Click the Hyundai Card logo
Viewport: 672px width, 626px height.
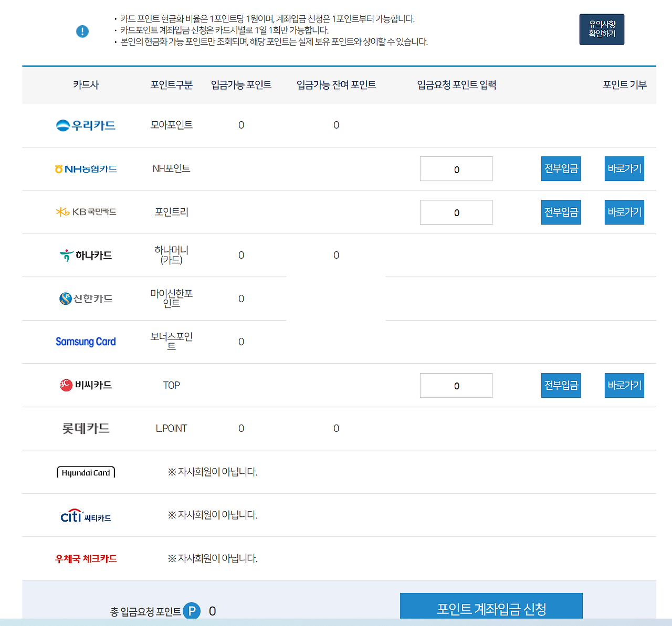tap(86, 472)
